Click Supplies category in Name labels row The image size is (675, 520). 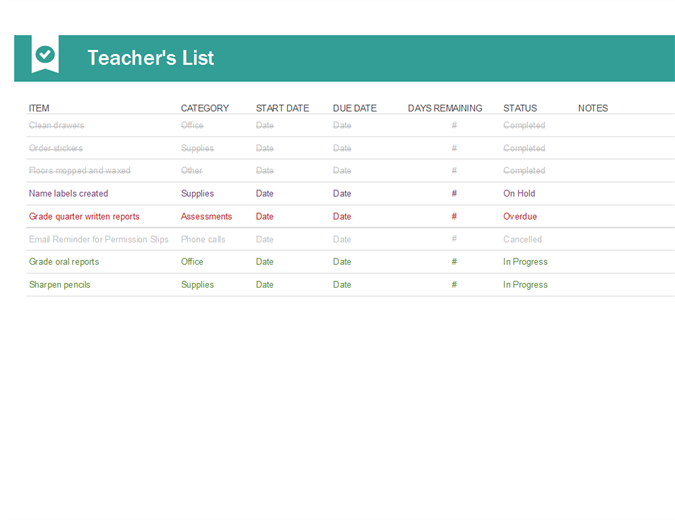click(x=197, y=193)
